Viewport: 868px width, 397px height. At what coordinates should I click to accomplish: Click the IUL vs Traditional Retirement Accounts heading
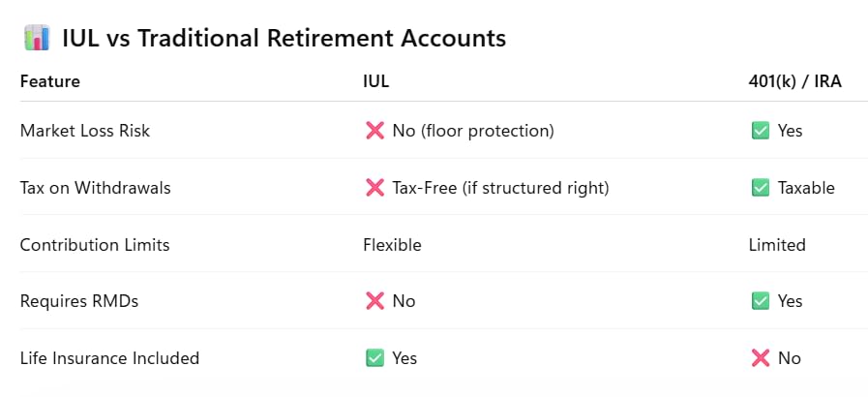pos(284,39)
